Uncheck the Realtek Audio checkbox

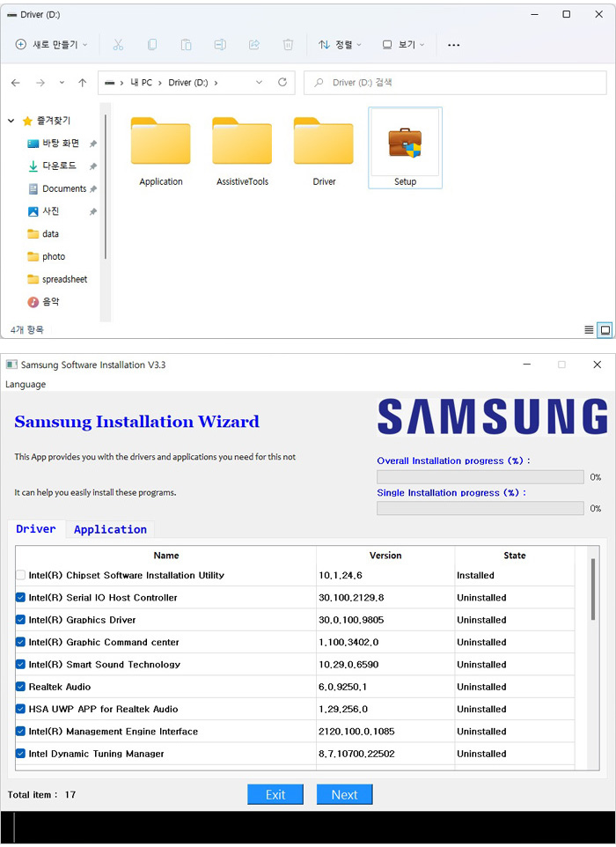20,687
